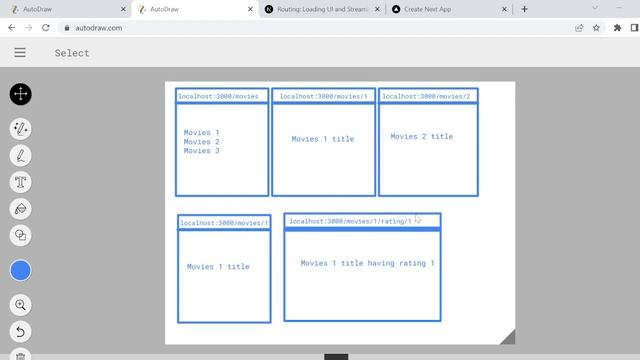Activate the Select move tool
Image resolution: width=640 pixels, height=360 pixels.
[20, 94]
